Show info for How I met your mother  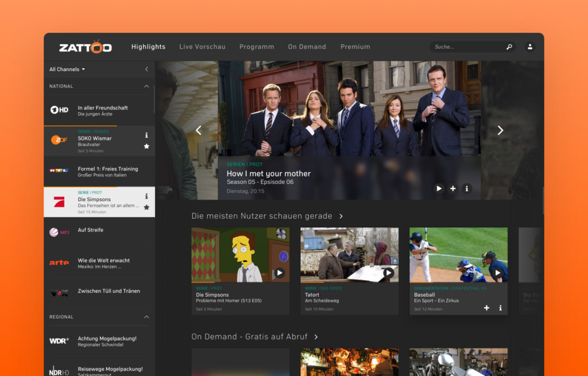[467, 188]
